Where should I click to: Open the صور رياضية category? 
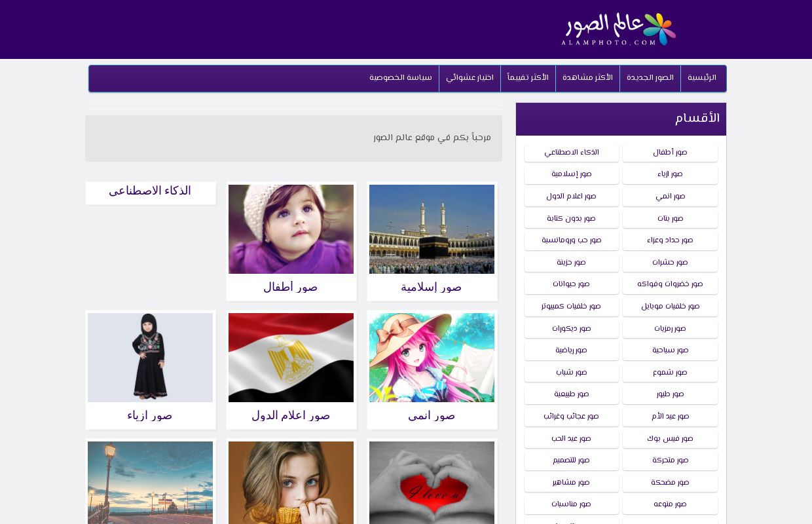572,350
